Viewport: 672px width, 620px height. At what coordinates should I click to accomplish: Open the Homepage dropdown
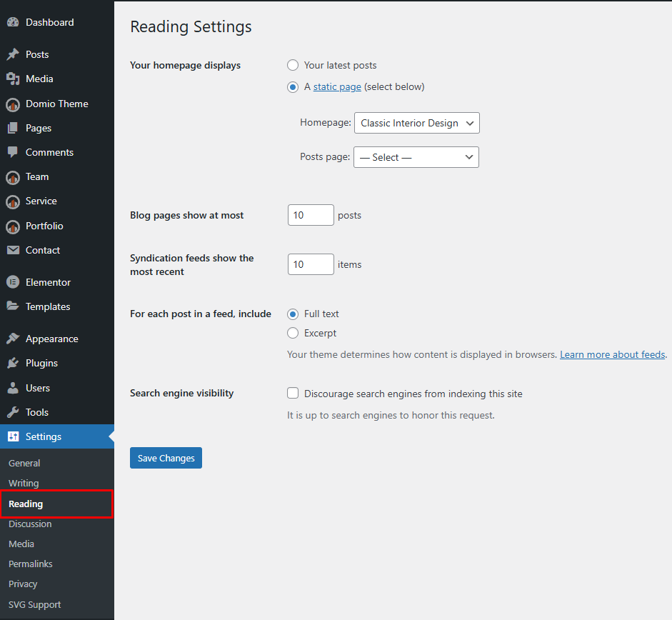(x=416, y=123)
